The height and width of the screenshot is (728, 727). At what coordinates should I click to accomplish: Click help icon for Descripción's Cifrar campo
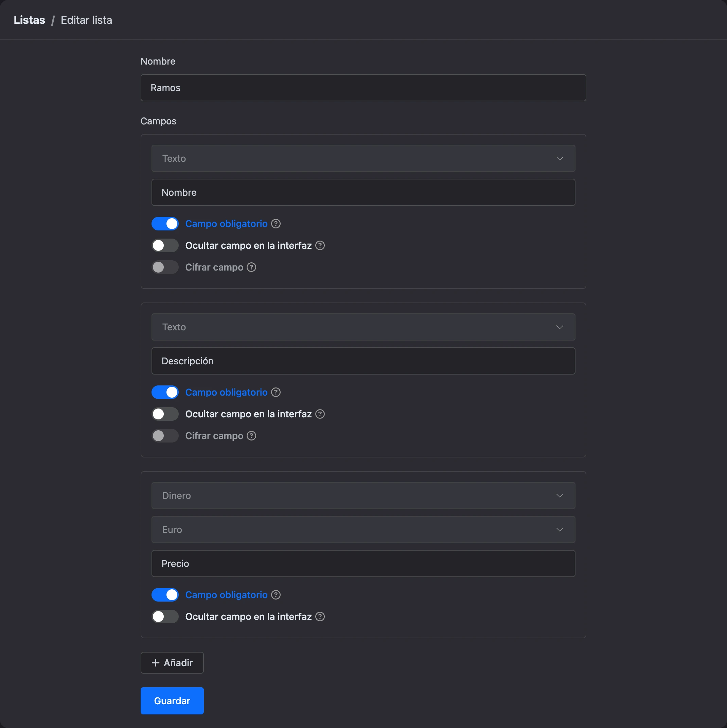point(251,436)
